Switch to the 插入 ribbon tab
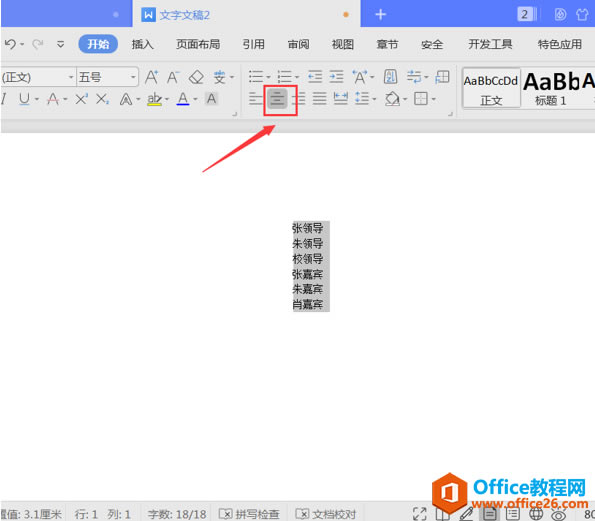Screen dimensions: 595x521 pyautogui.click(x=142, y=44)
